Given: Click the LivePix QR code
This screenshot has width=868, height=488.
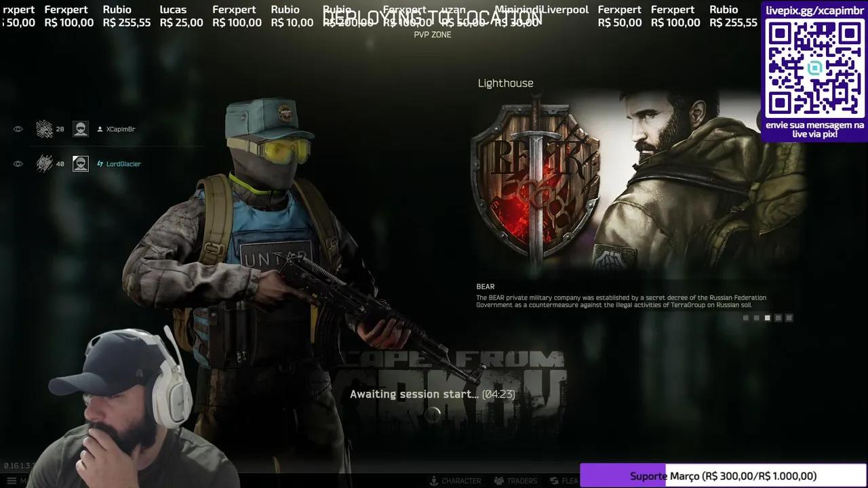Looking at the screenshot, I should [x=813, y=68].
